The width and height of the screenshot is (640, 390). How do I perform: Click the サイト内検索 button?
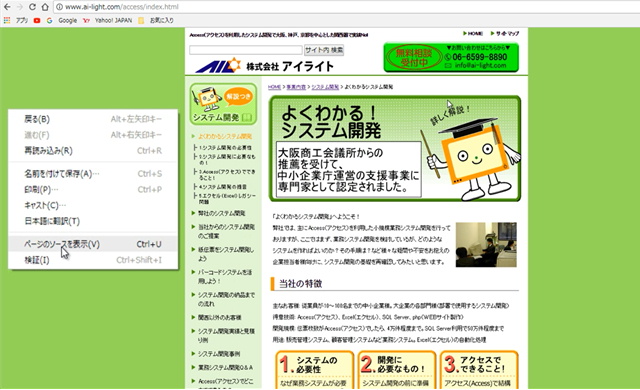click(324, 50)
